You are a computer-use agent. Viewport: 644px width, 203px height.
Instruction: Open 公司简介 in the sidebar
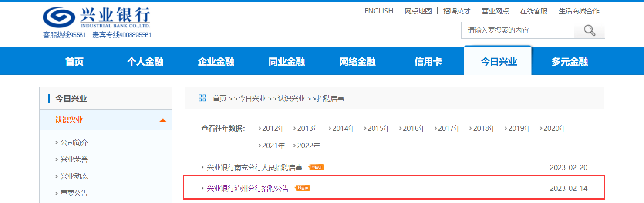click(74, 143)
